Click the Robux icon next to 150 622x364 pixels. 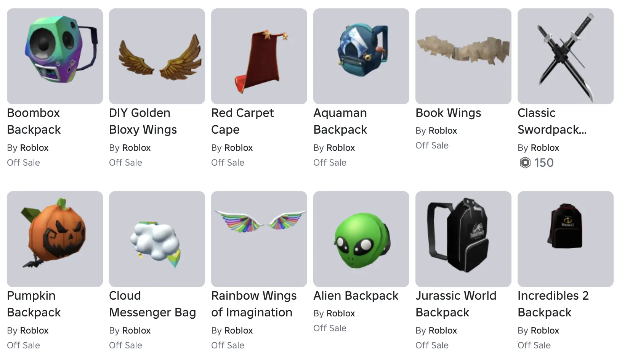(525, 163)
